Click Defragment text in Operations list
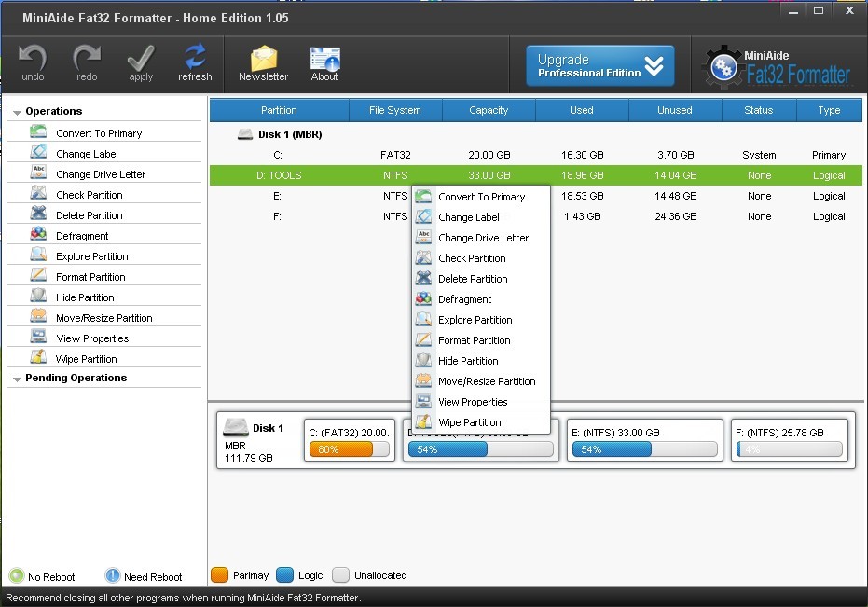 tap(82, 236)
